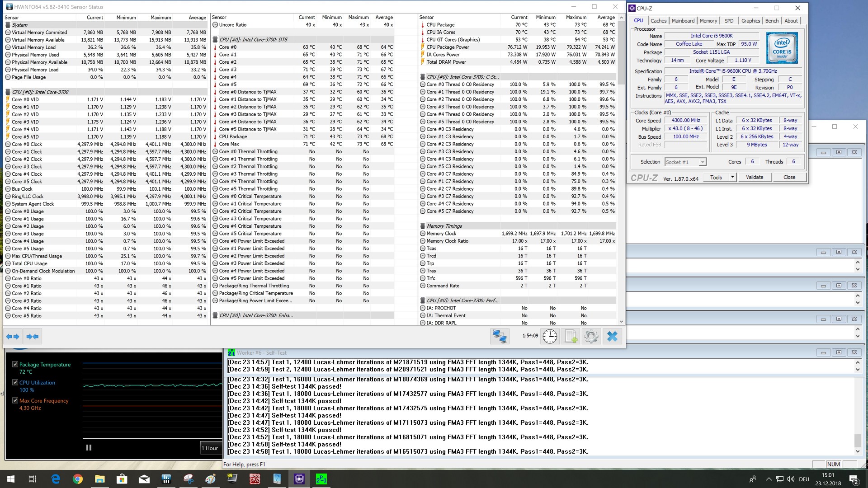
Task: Open the clock showing 15:01
Action: point(828,479)
